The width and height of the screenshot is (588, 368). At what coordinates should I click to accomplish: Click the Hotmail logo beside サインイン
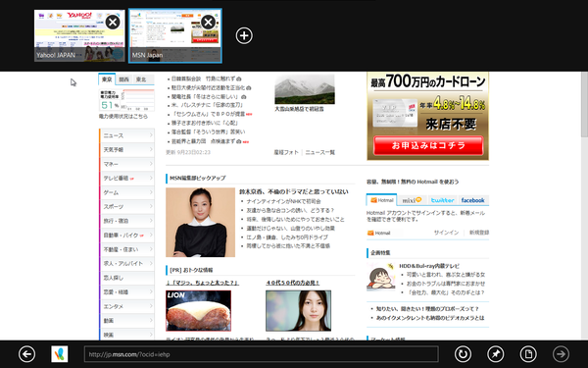(379, 233)
